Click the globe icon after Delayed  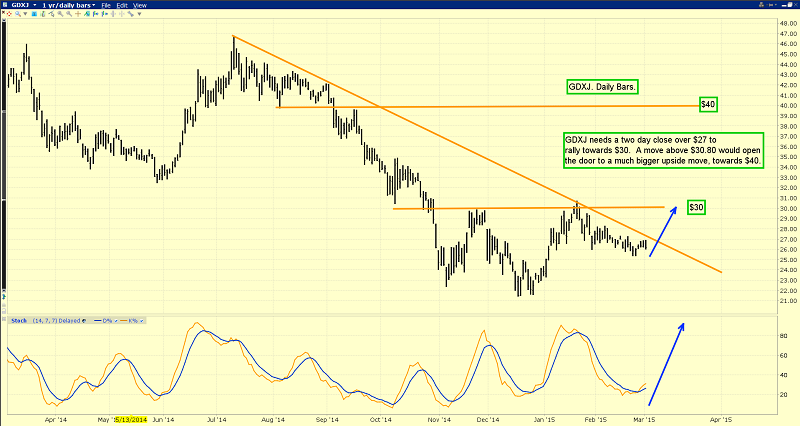(84, 320)
